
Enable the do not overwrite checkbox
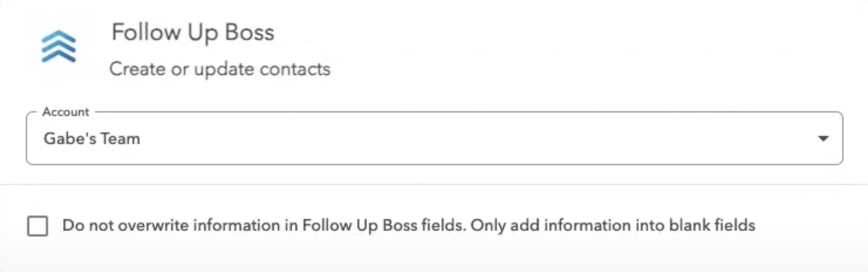(x=38, y=226)
